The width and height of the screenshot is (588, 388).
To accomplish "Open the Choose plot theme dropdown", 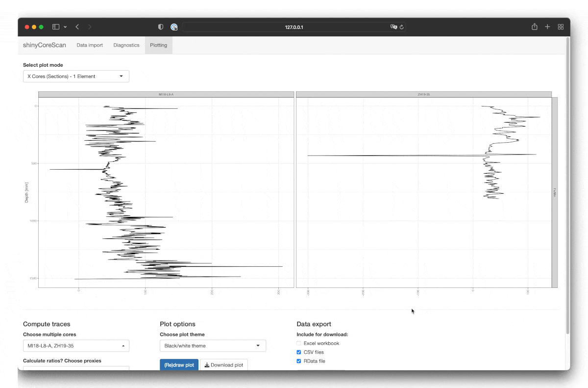I will (213, 346).
